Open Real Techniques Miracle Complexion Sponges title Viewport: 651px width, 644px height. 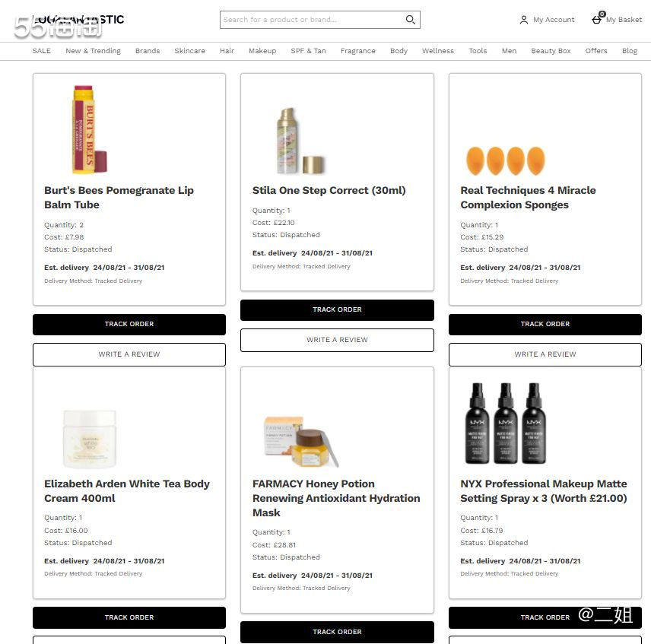pyautogui.click(x=528, y=198)
